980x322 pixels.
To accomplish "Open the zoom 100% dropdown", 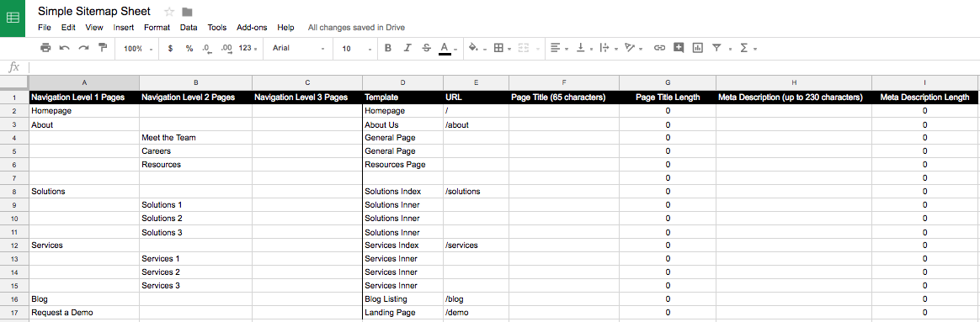I will [x=137, y=48].
